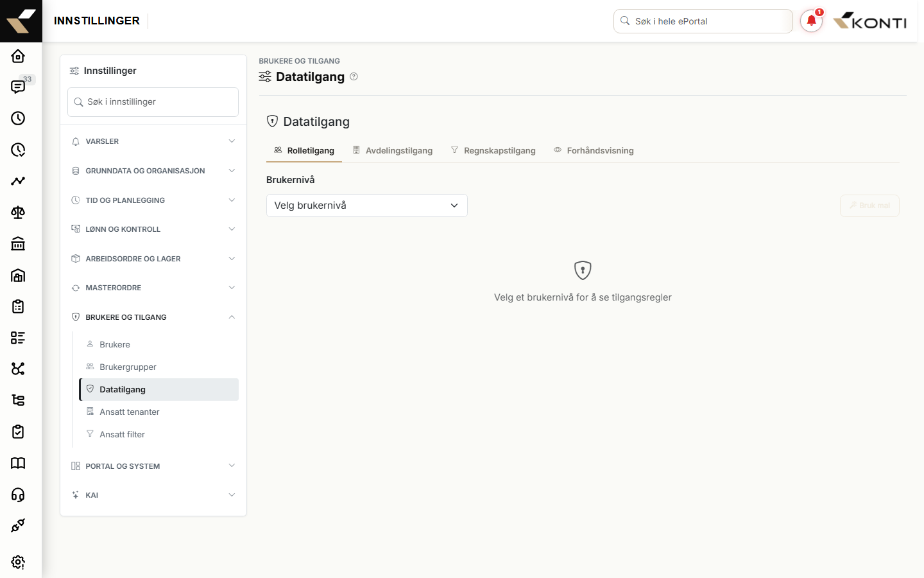Expand PORTAL OG SYSTEM section
The image size is (924, 578).
pos(153,466)
